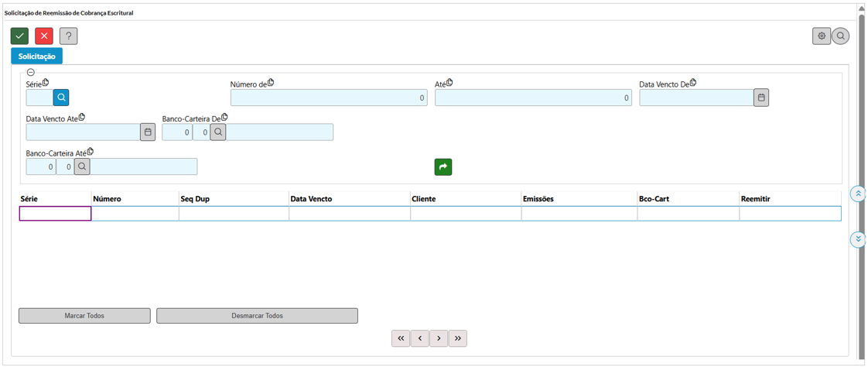Collapse the filter panel with minus circle

coord(31,73)
